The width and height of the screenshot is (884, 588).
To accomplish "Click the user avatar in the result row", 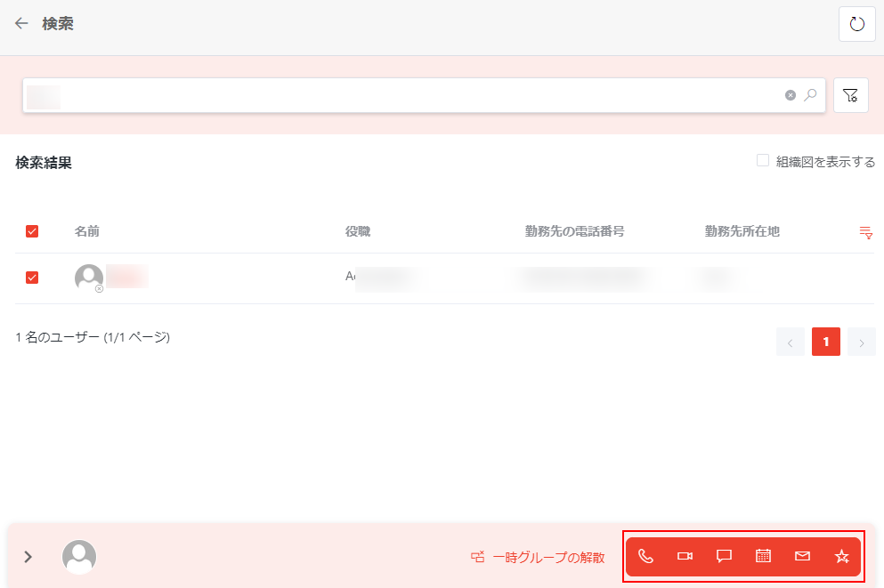I will (89, 278).
